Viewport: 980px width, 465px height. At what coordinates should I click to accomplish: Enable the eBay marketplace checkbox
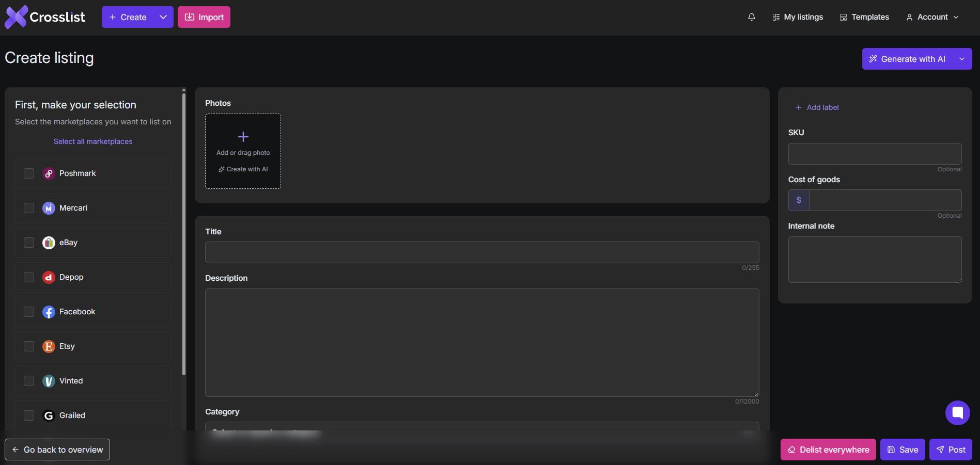29,243
